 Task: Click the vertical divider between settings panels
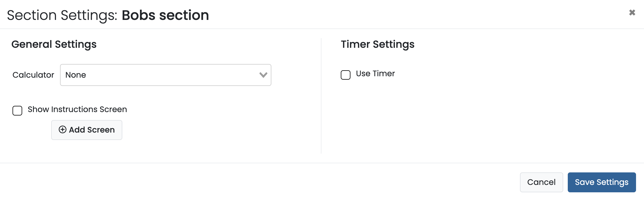321,97
